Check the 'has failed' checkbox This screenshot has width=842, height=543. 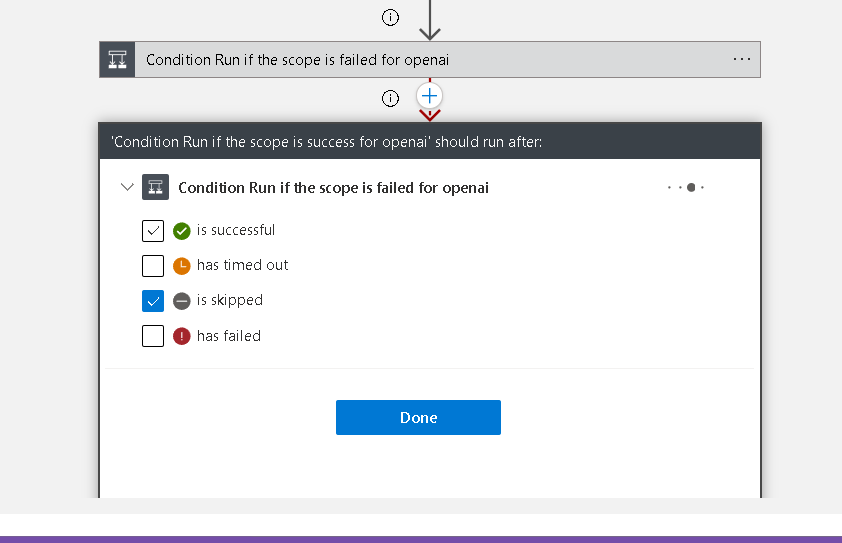pos(153,336)
